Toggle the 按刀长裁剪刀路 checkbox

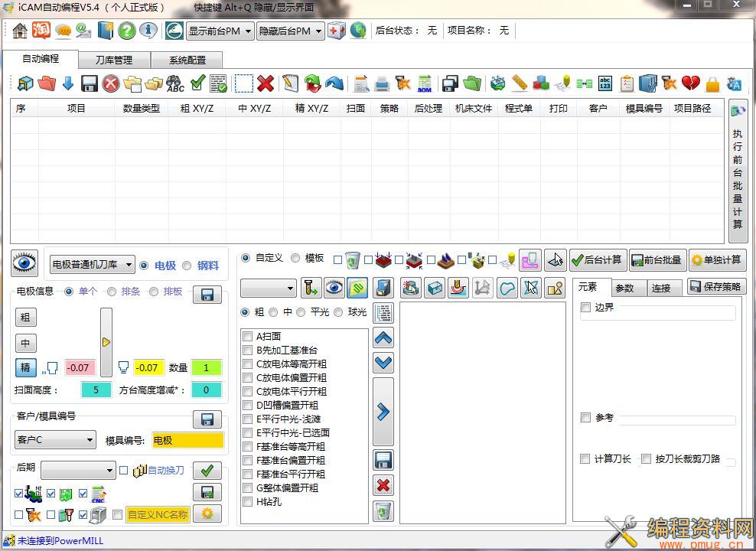tap(646, 458)
